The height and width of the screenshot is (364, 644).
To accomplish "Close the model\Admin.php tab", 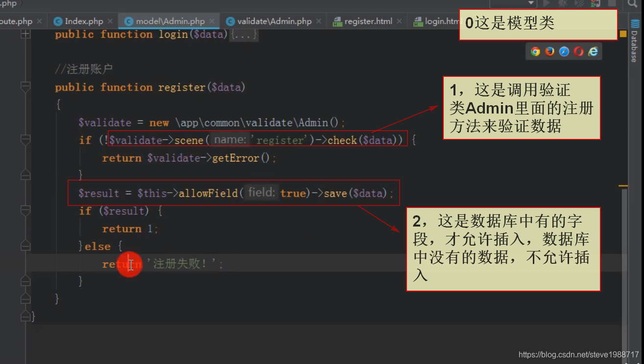I will tap(212, 22).
